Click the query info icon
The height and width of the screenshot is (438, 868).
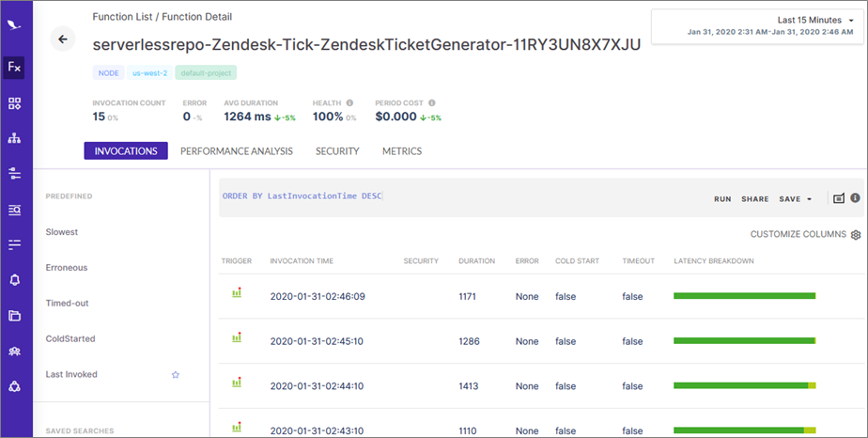pos(855,197)
